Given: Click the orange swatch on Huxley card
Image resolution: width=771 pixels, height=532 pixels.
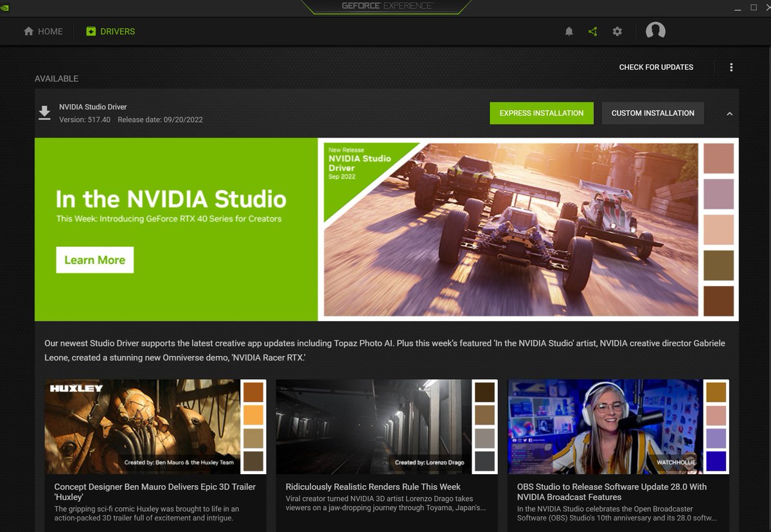Looking at the screenshot, I should [253, 415].
